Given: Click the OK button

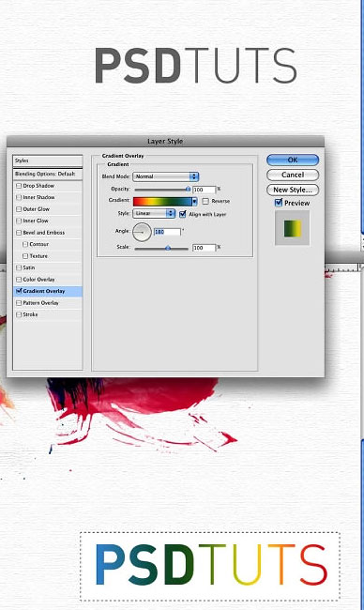Looking at the screenshot, I should [x=293, y=160].
